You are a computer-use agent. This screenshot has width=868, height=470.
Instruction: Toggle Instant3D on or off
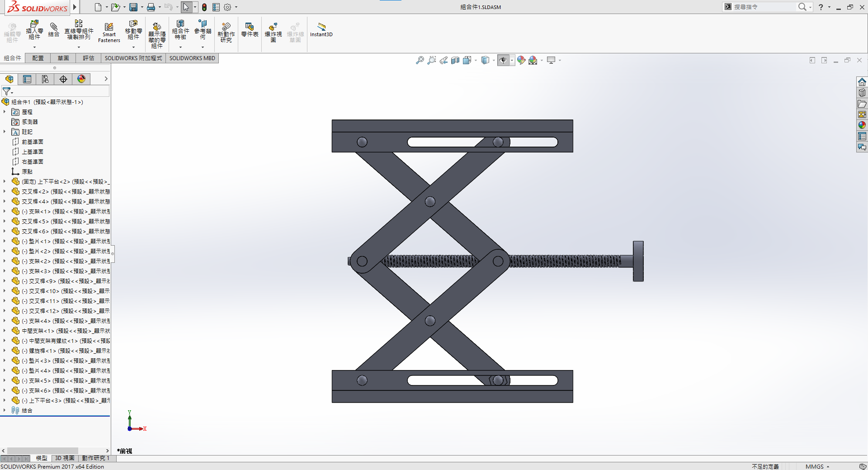click(x=321, y=29)
